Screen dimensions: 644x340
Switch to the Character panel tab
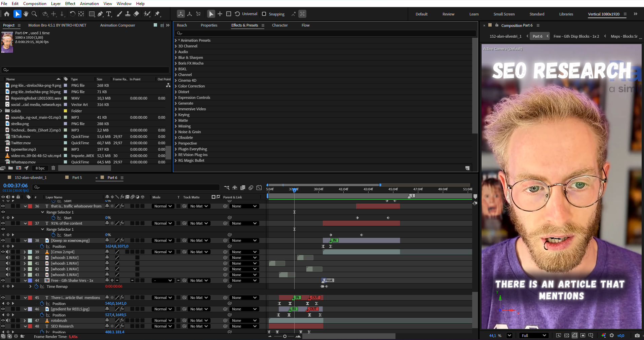coord(279,25)
